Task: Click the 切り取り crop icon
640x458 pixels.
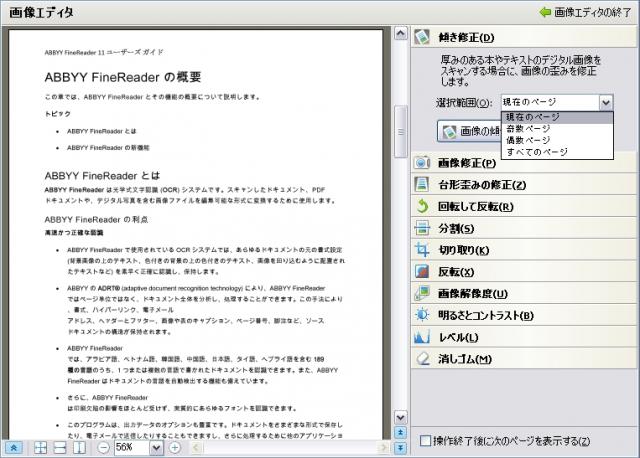Action: (422, 250)
